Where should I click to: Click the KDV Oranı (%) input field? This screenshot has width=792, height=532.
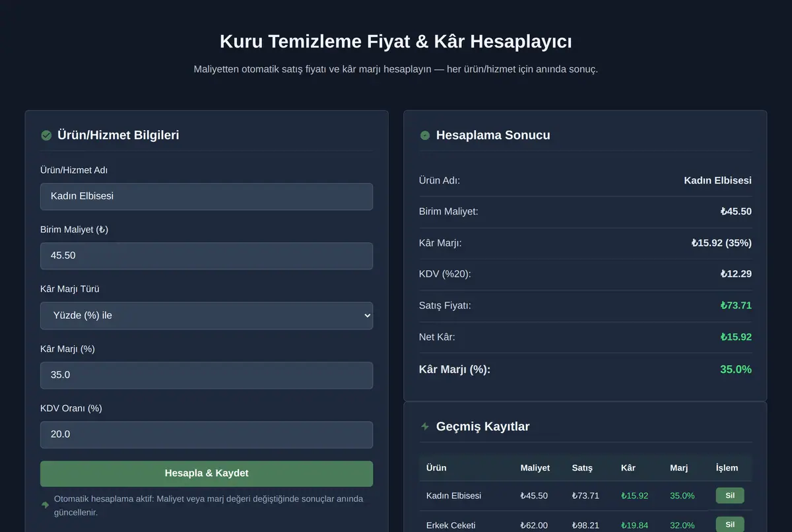click(207, 434)
